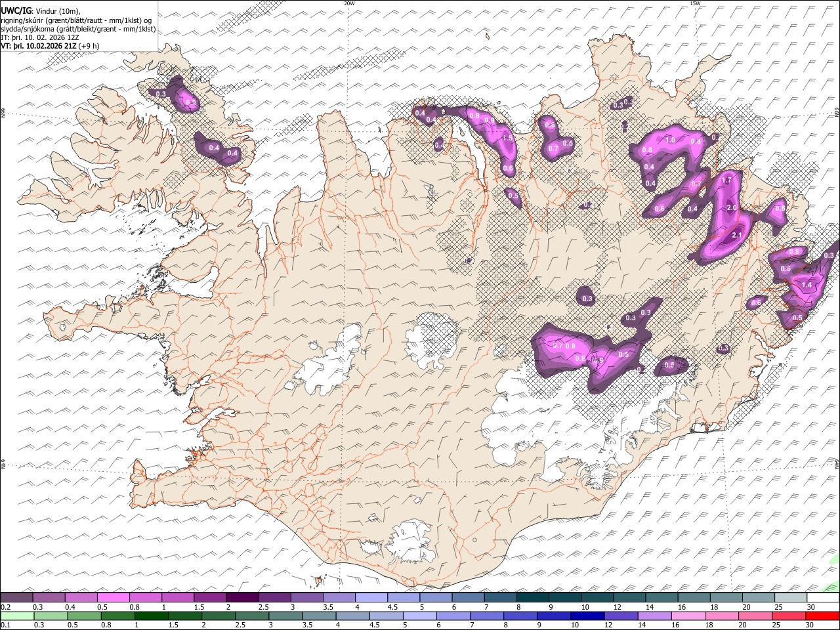Image resolution: width=840 pixels, height=630 pixels.
Task: Pick the bottom-row green swatch starting at 0.5
Action: point(84,616)
